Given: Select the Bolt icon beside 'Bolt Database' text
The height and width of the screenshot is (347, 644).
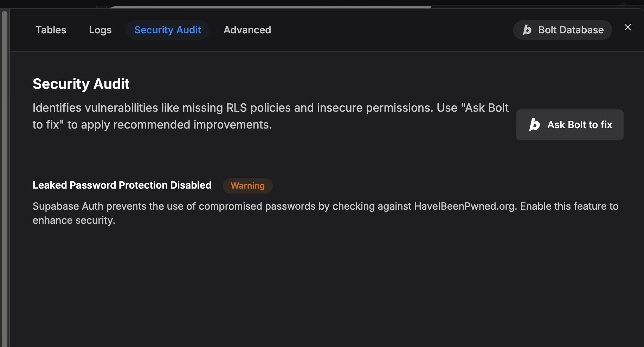Looking at the screenshot, I should [x=527, y=30].
